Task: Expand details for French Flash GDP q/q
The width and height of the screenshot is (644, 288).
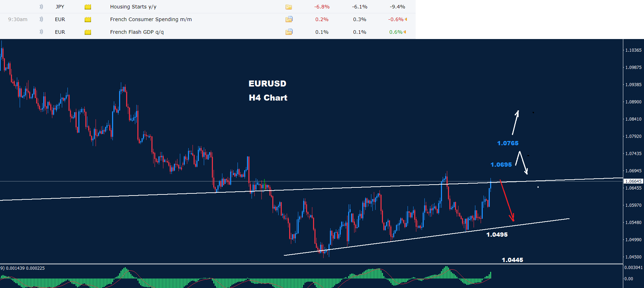Action: pyautogui.click(x=289, y=32)
